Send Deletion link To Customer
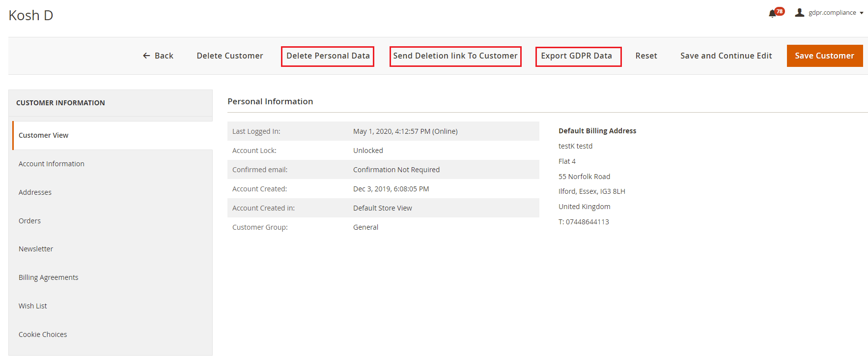Image resolution: width=868 pixels, height=364 pixels. point(455,56)
